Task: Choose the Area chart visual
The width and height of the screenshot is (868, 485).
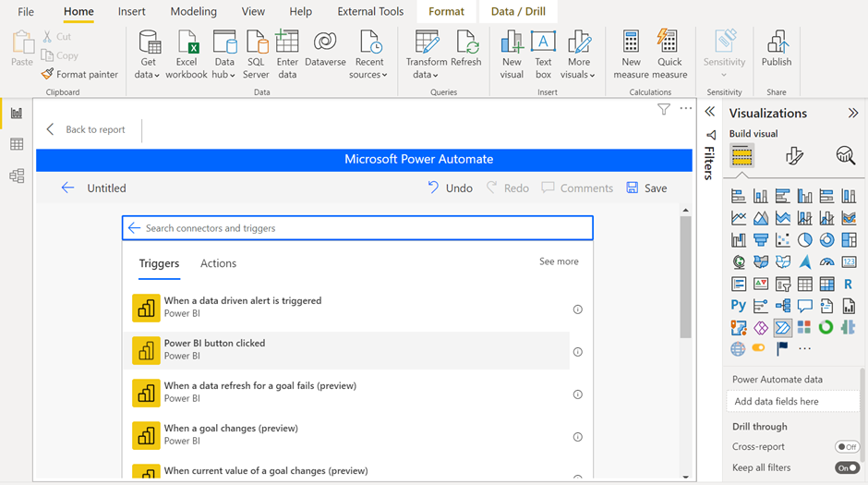Action: coord(761,218)
